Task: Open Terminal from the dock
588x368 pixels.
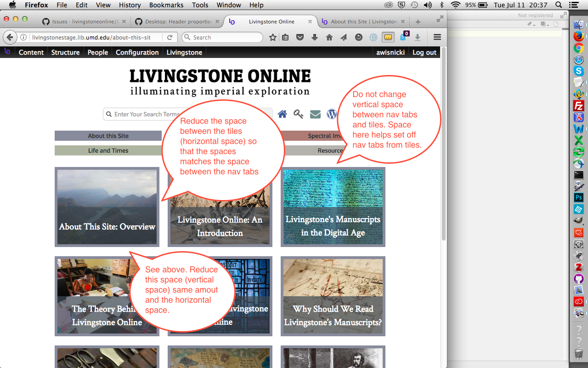Action: point(578,175)
